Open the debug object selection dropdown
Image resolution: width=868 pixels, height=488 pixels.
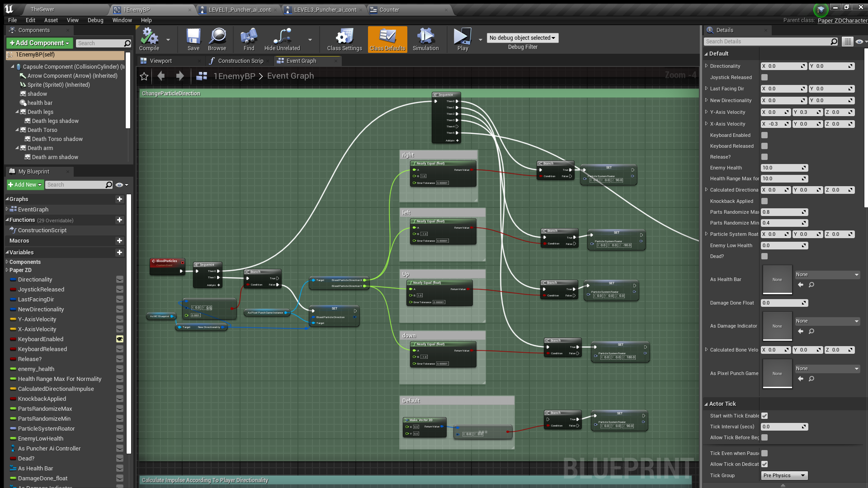click(x=522, y=38)
